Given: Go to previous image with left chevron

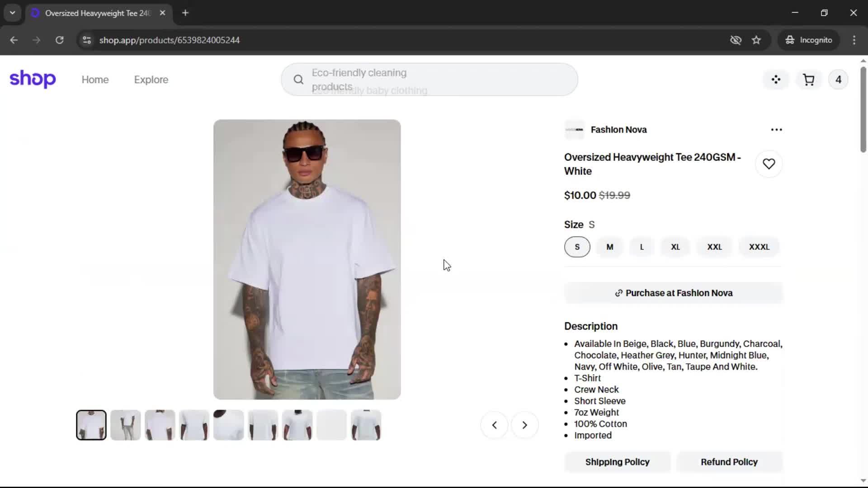Looking at the screenshot, I should (x=494, y=425).
